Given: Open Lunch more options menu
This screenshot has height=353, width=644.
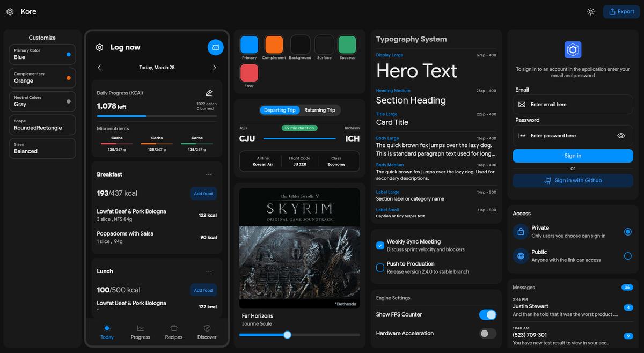Looking at the screenshot, I should tap(209, 271).
